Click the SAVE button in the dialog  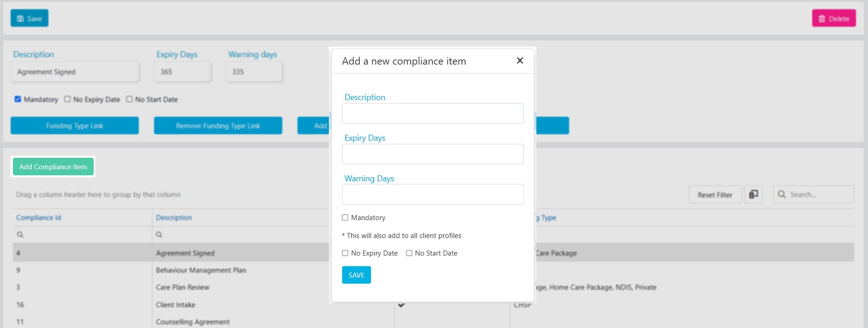356,275
